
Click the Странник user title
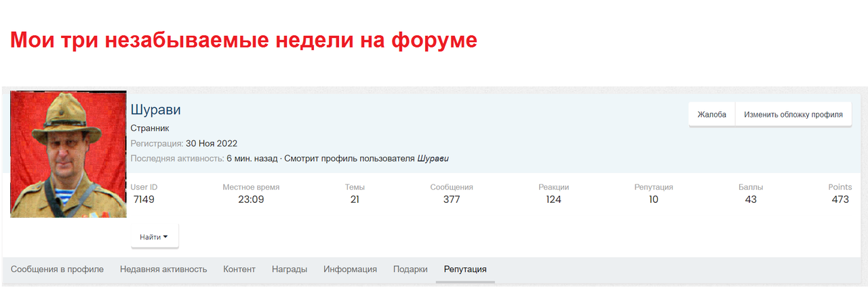(x=150, y=128)
